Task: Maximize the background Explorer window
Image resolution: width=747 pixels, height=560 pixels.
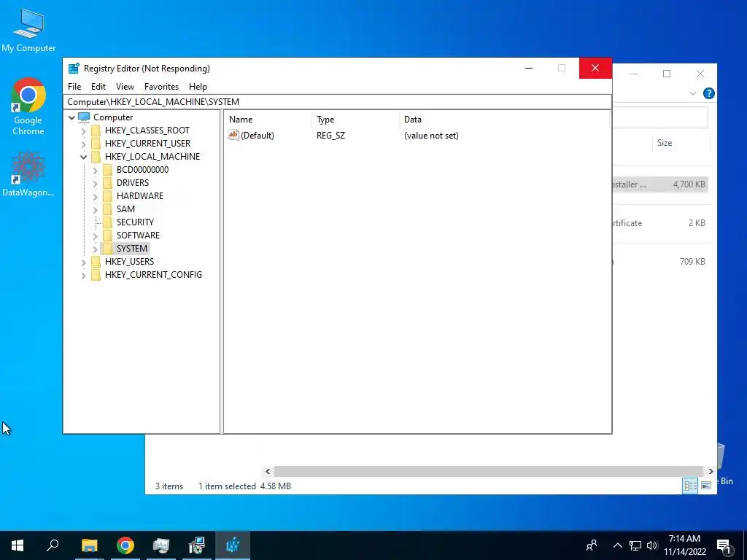Action: point(667,74)
